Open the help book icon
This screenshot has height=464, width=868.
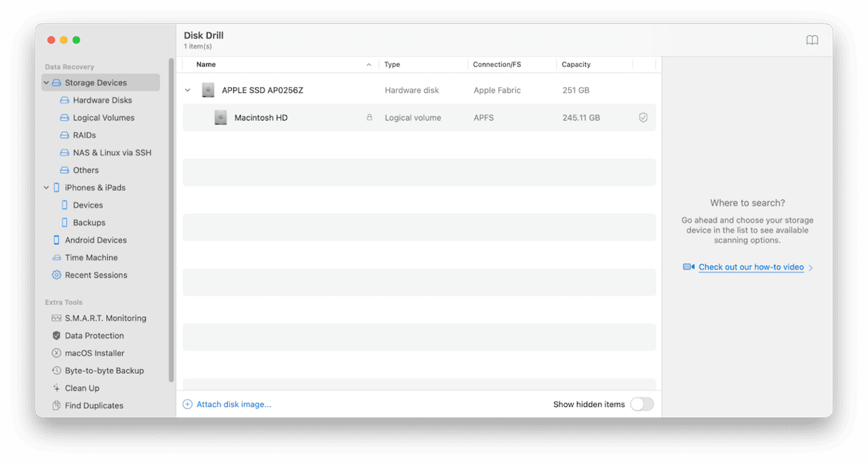click(x=812, y=41)
